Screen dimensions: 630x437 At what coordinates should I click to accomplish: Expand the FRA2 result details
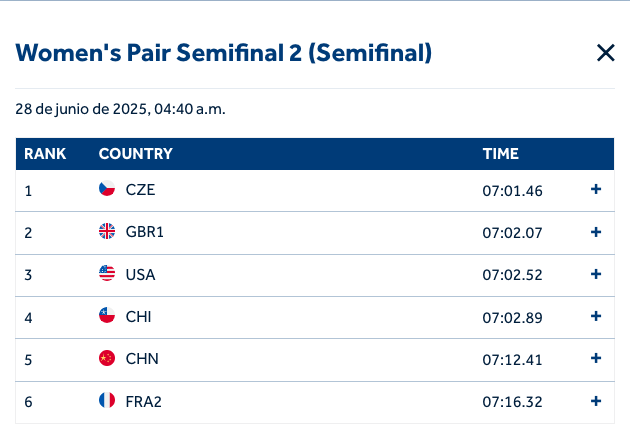pos(596,401)
